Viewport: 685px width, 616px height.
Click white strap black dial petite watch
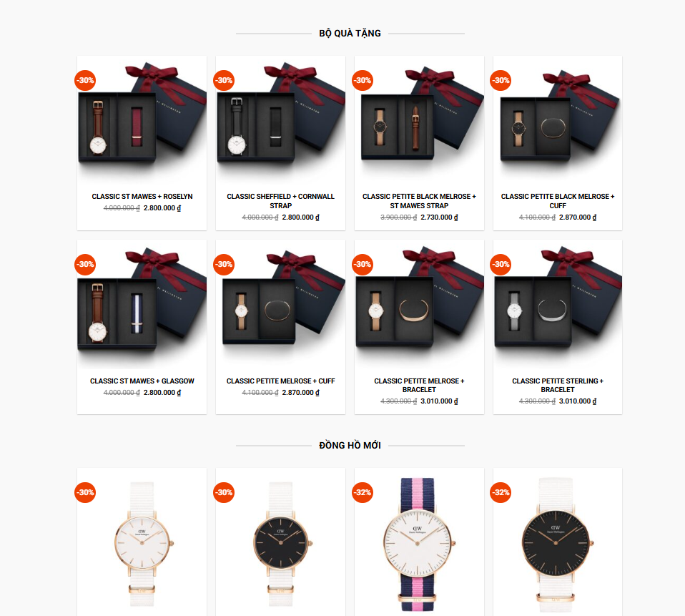coord(280,543)
